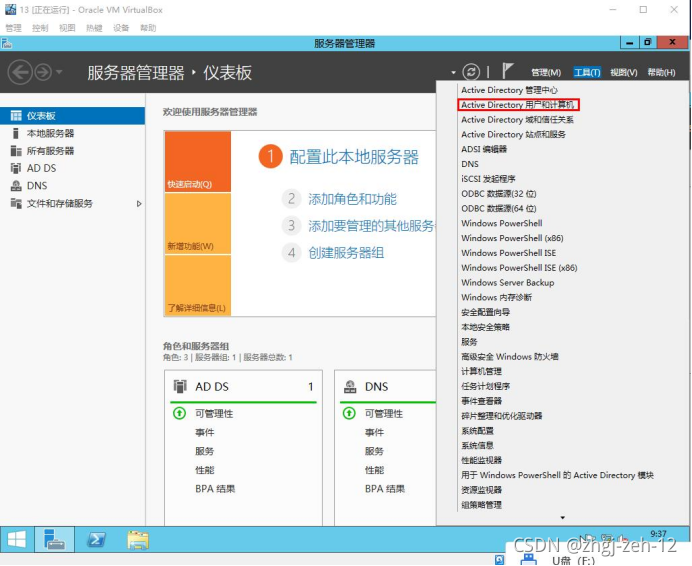Expand the 文件和存储服务 arrow
The image size is (692, 566).
139,204
